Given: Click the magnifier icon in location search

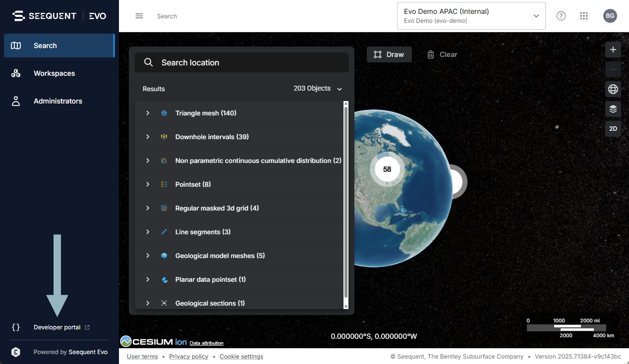Looking at the screenshot, I should click(x=148, y=62).
